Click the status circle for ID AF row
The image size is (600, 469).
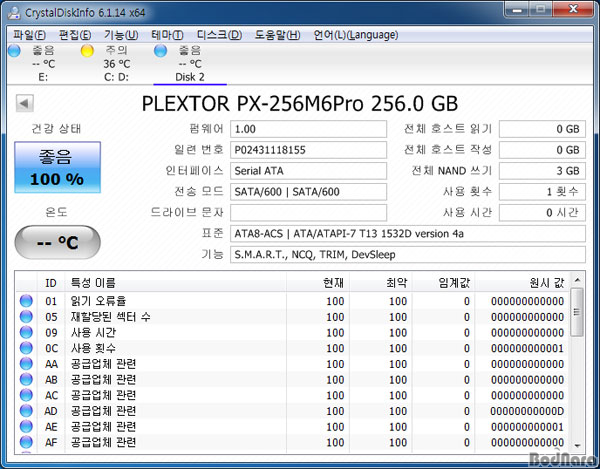coord(26,442)
